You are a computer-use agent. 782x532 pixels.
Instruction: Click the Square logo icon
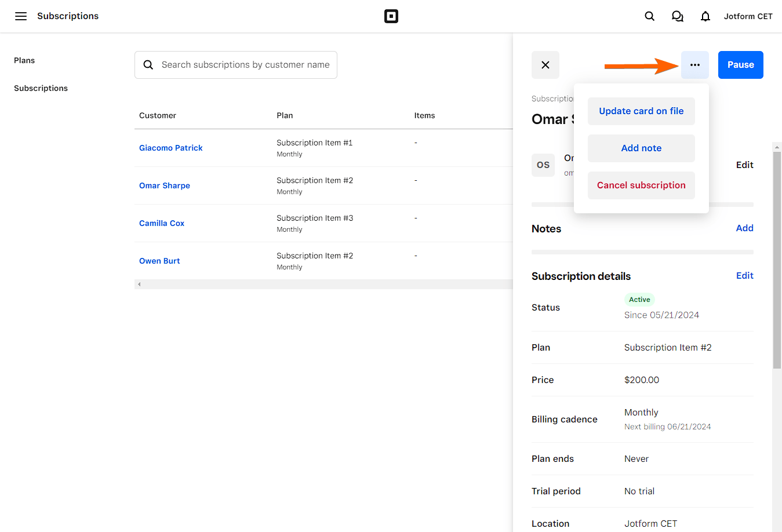[x=391, y=16]
